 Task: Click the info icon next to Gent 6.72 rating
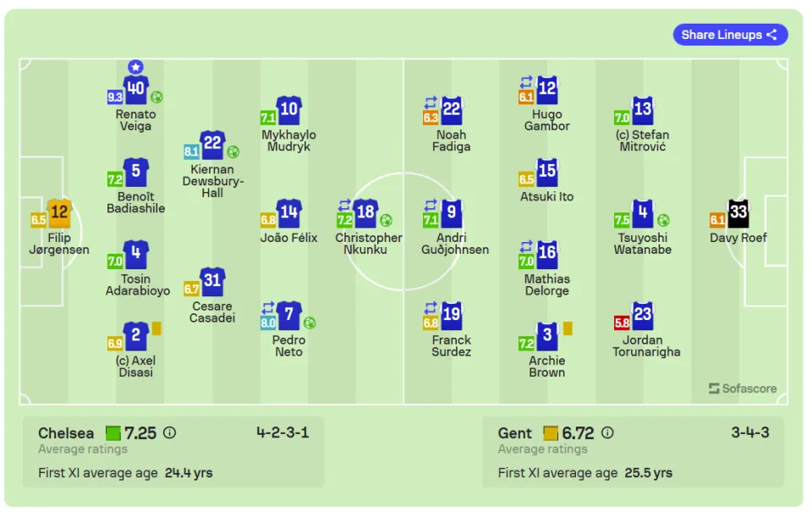click(x=607, y=432)
